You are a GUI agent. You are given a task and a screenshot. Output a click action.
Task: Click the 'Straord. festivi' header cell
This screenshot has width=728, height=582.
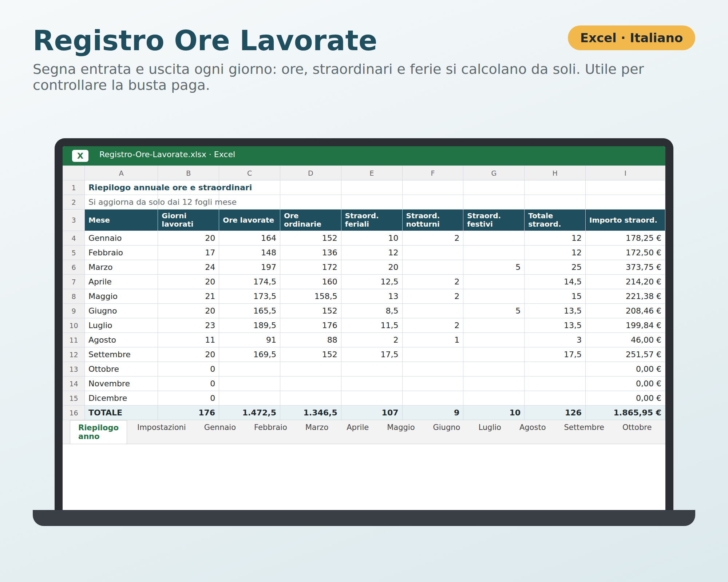coord(494,220)
